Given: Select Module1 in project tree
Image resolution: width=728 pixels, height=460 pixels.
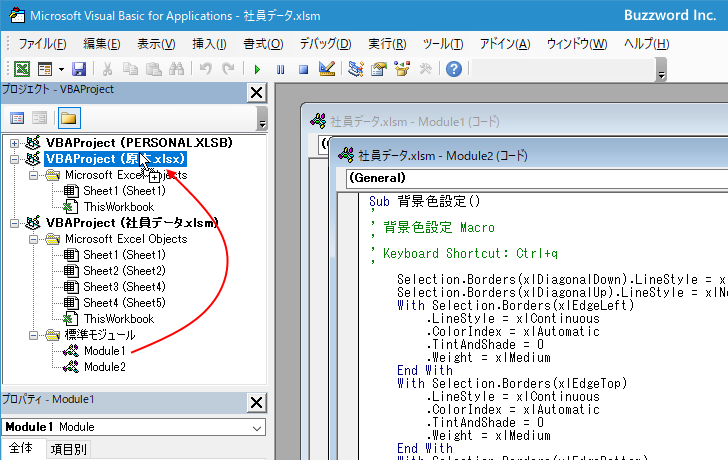Looking at the screenshot, I should point(105,351).
